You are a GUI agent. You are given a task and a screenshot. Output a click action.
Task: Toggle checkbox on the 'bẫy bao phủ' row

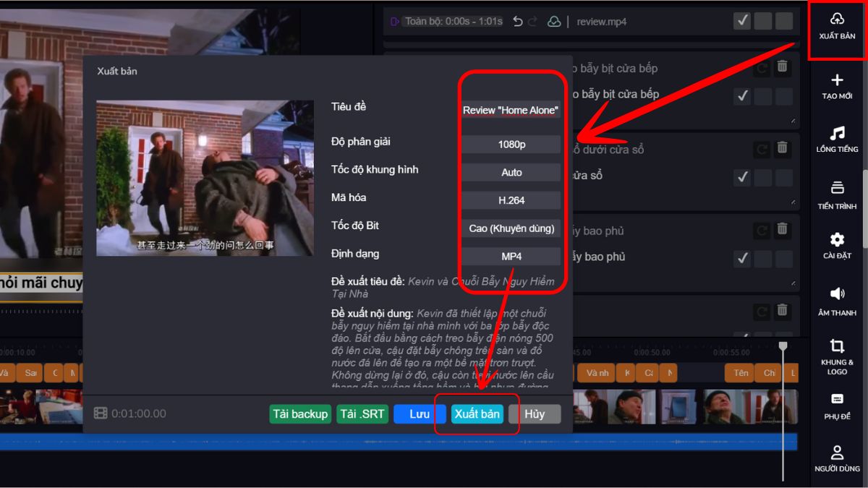742,258
